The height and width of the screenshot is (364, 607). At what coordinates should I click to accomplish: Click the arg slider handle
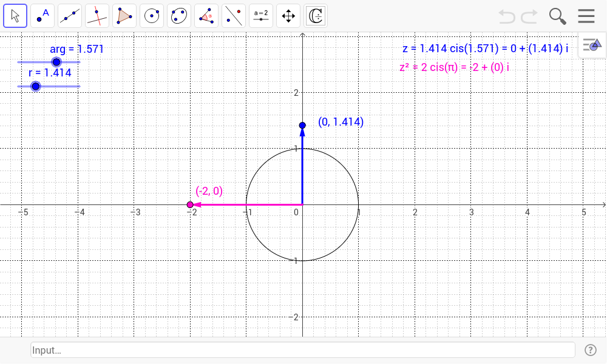56,61
